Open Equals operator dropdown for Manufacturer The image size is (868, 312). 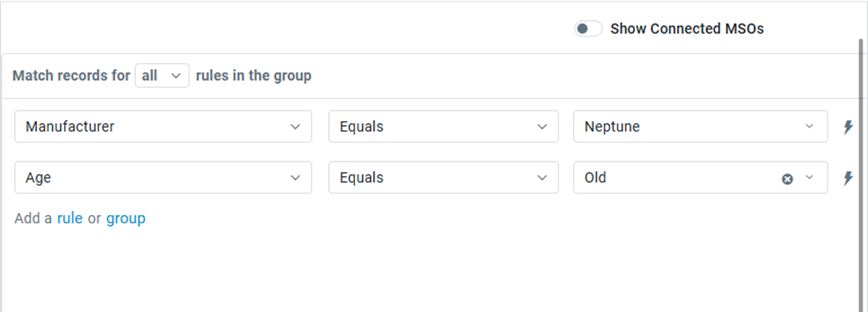[443, 127]
